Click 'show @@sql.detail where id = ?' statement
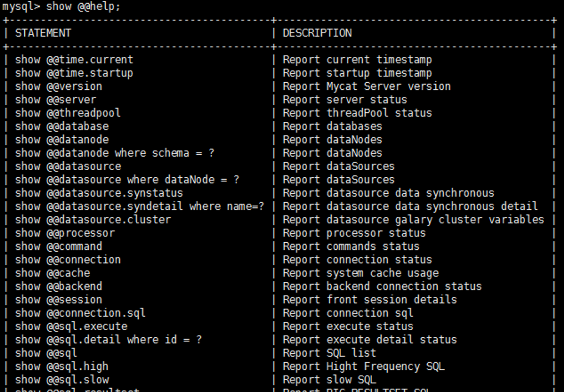This screenshot has width=564, height=392. point(108,340)
